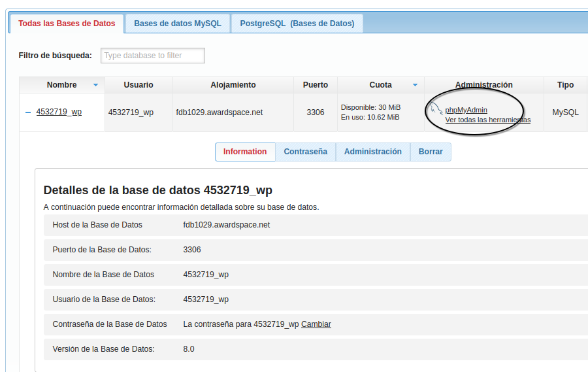Click the Alojamiento column header
This screenshot has width=588, height=372.
pyautogui.click(x=233, y=85)
